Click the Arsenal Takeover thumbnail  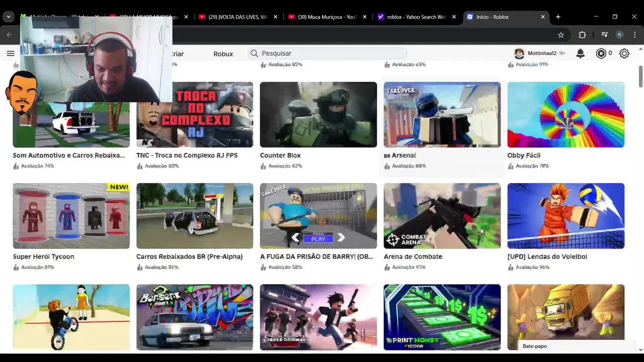[x=442, y=115]
